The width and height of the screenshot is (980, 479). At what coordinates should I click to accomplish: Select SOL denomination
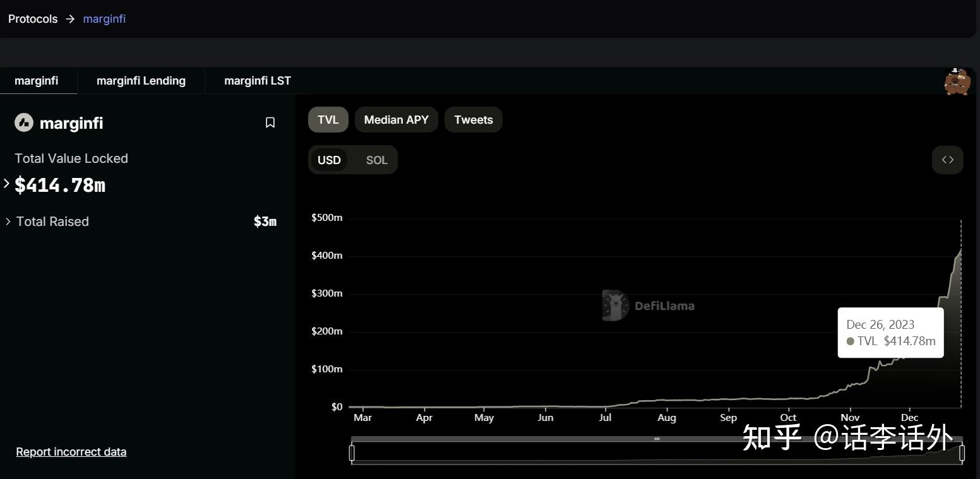(x=377, y=160)
